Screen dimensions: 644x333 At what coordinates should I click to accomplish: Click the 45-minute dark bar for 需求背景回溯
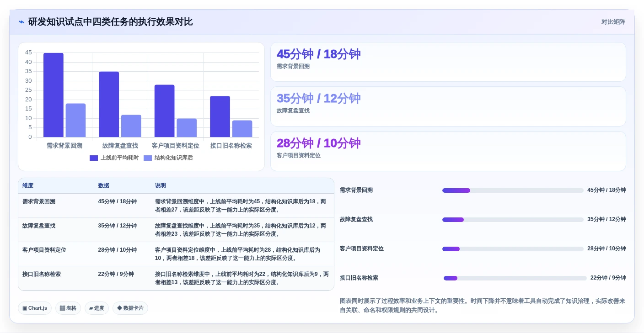pos(54,95)
